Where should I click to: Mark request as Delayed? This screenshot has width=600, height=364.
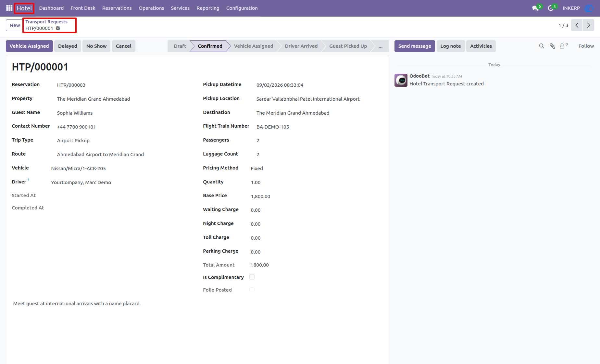click(68, 46)
